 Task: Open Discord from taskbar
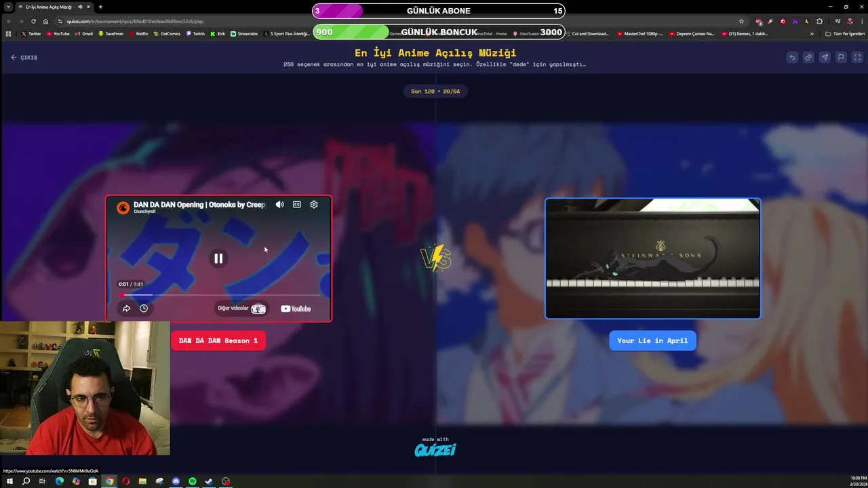[x=176, y=481]
